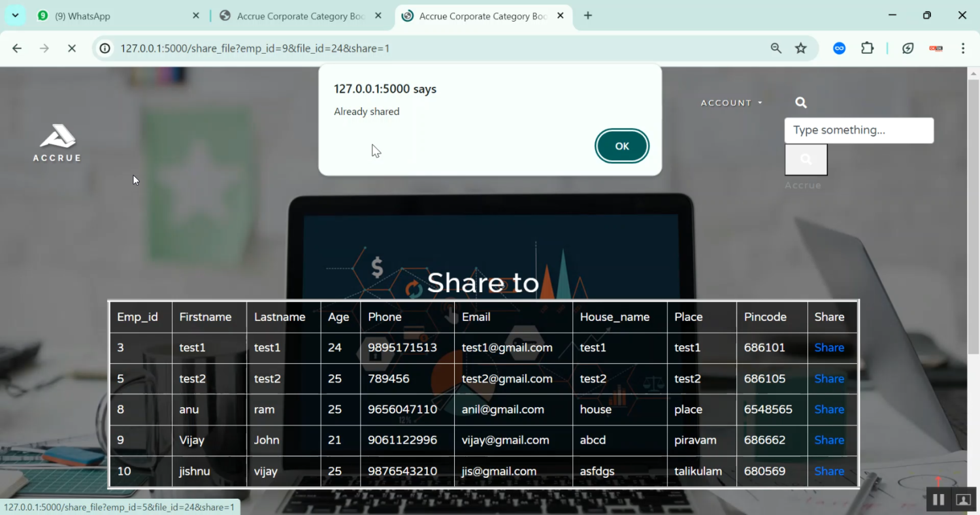
Task: Click OK in the Already shared alert
Action: pyautogui.click(x=621, y=146)
